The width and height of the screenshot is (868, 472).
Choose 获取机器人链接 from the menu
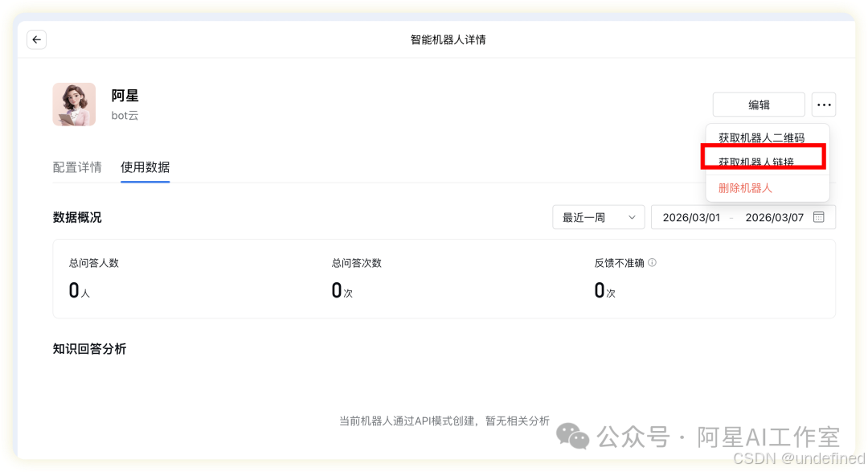(756, 162)
